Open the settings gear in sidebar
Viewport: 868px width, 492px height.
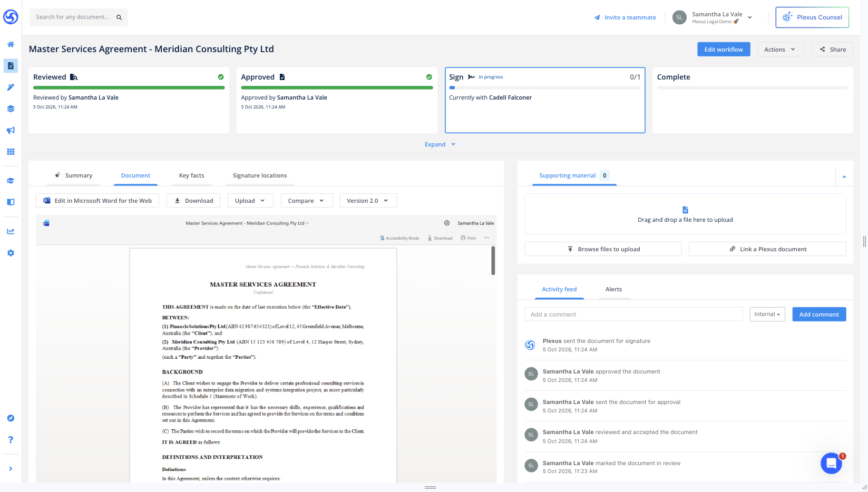tap(11, 253)
